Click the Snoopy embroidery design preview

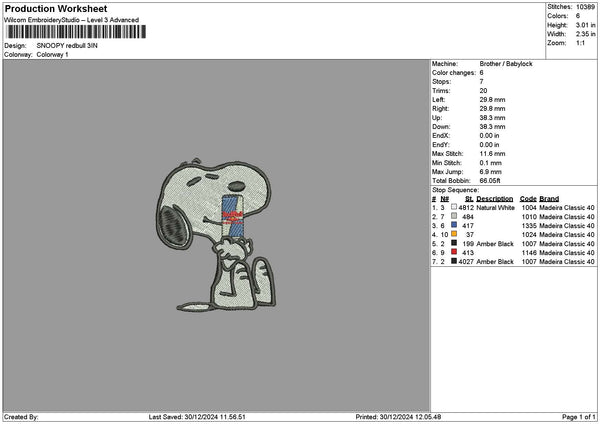(x=216, y=235)
